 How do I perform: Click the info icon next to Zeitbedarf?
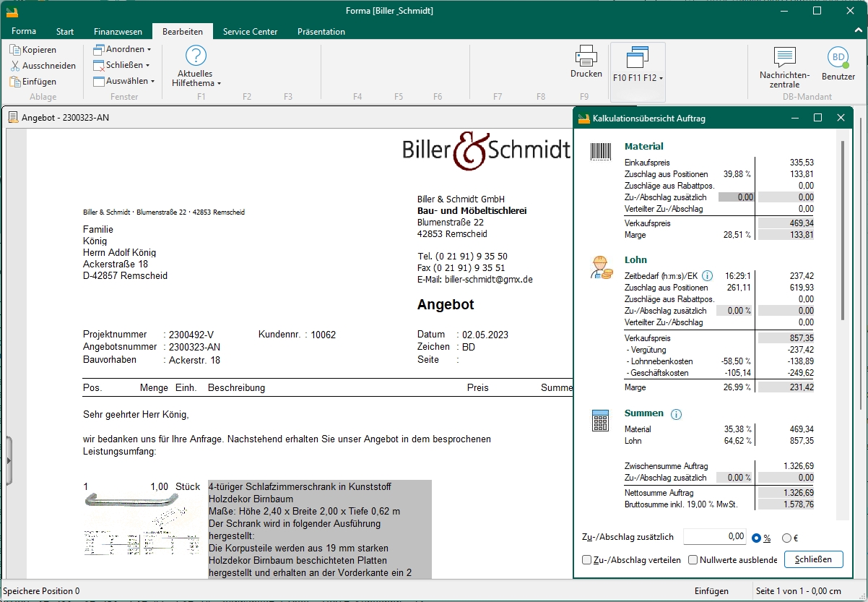click(x=708, y=275)
